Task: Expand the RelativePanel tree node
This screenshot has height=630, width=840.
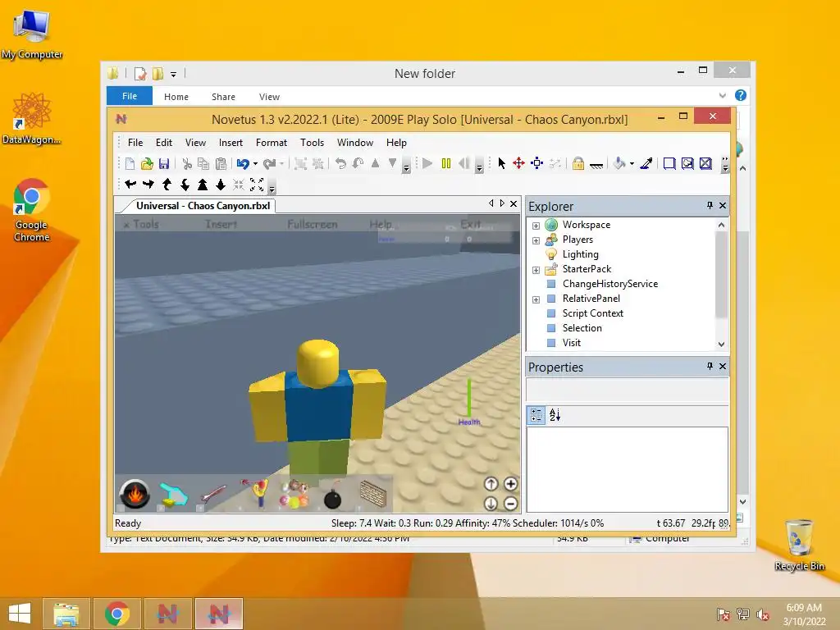Action: click(x=536, y=299)
